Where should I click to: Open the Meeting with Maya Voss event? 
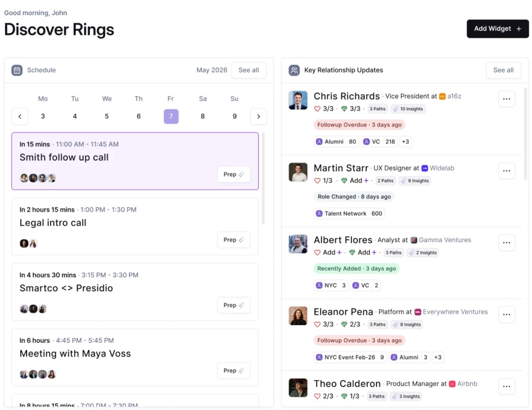pos(135,357)
